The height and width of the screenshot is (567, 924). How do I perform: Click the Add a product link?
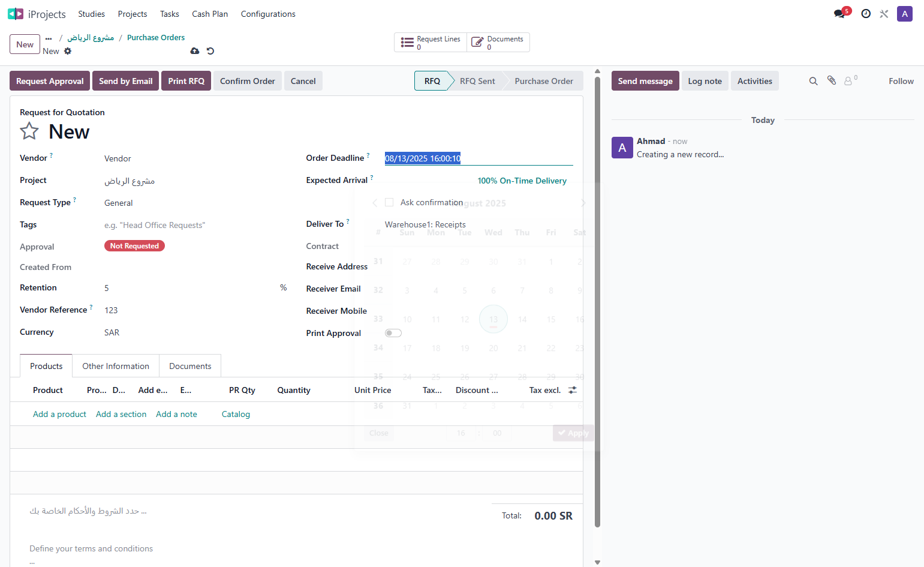coord(59,414)
